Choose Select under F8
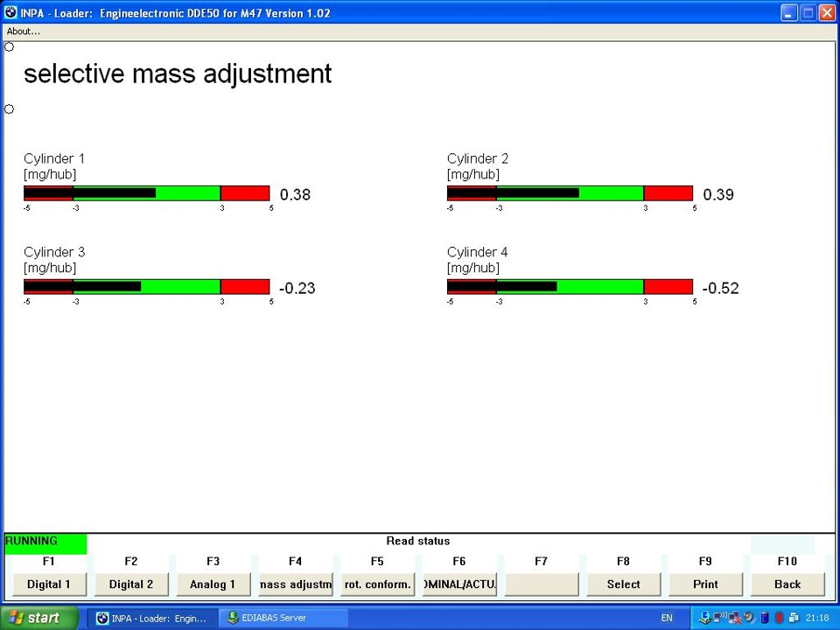The width and height of the screenshot is (840, 630). (624, 584)
